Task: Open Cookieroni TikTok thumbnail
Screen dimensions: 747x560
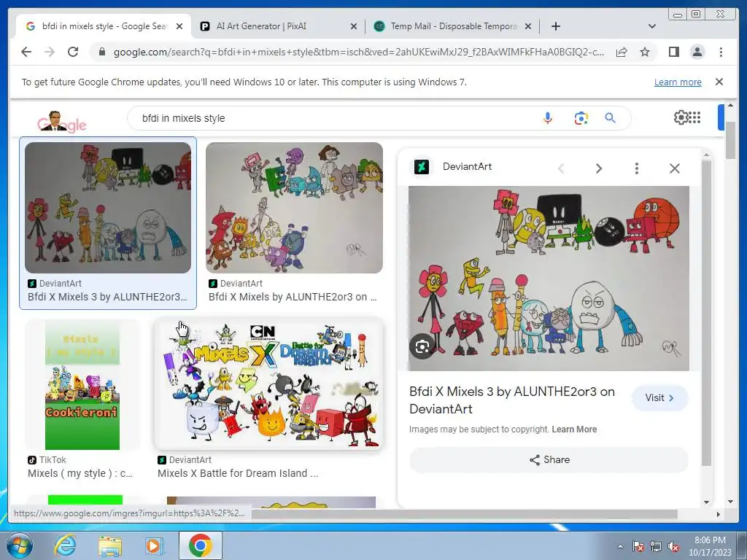Action: click(82, 385)
